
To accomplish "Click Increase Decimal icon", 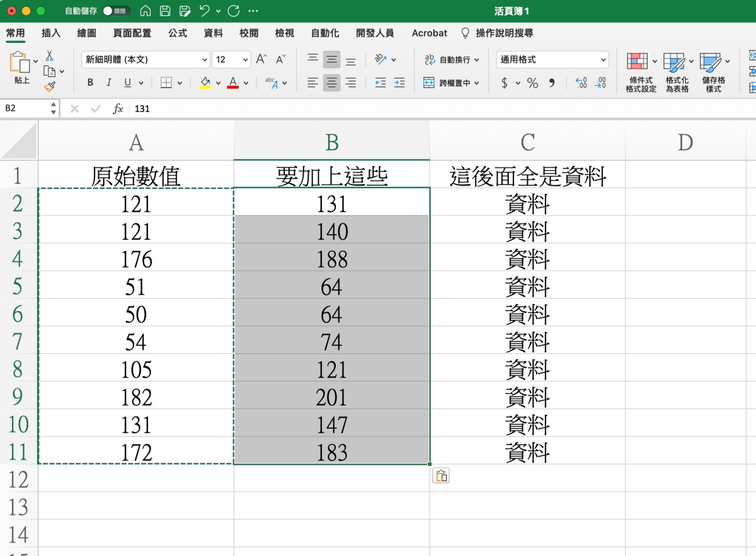I will pyautogui.click(x=581, y=82).
